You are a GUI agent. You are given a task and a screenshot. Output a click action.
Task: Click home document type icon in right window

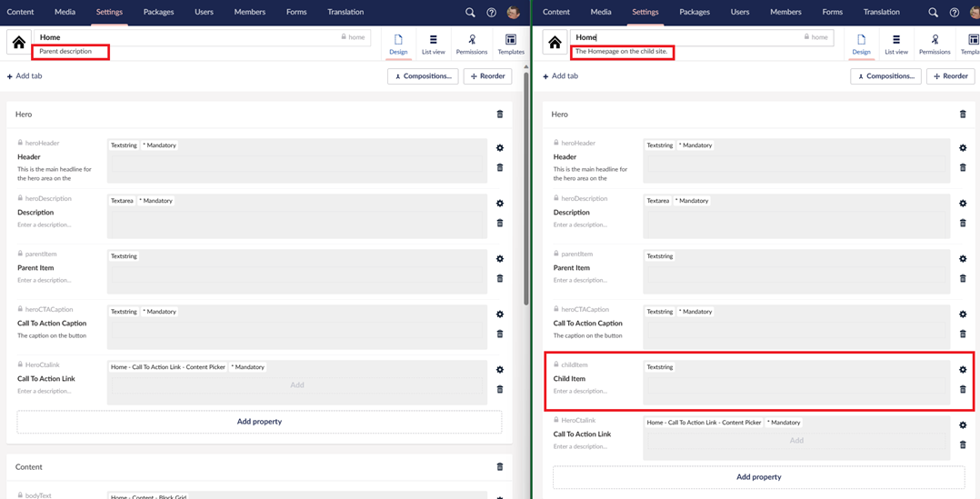point(555,43)
